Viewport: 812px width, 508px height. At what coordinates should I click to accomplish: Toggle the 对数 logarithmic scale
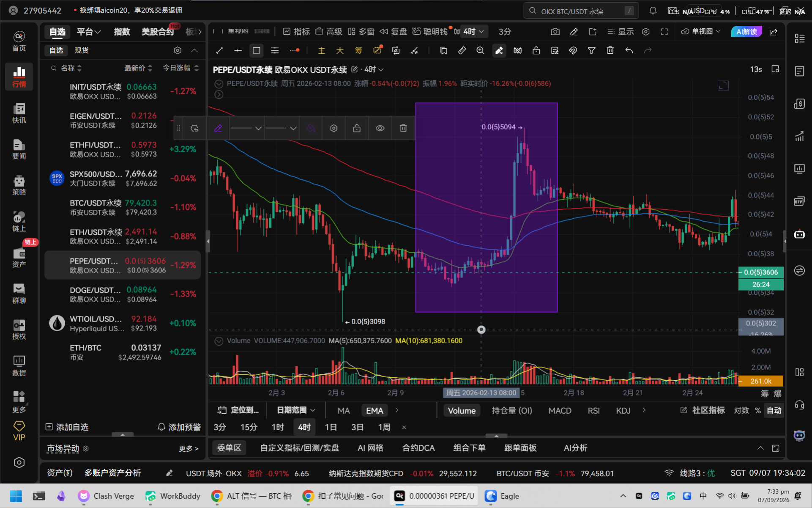[741, 410]
